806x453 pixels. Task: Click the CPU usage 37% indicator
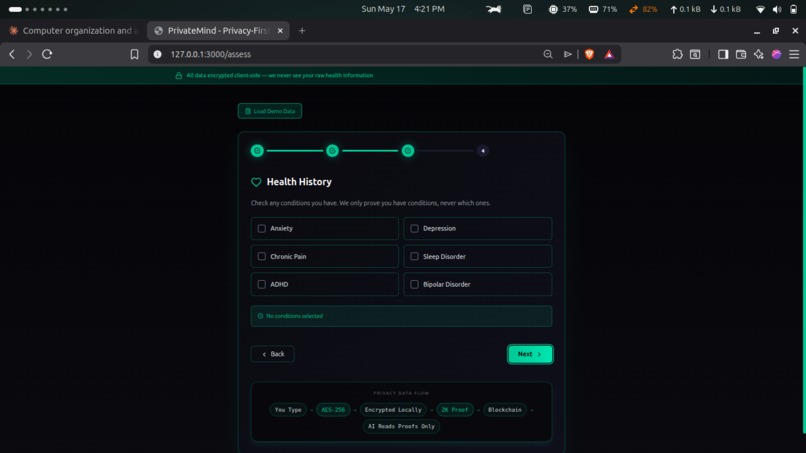point(563,9)
